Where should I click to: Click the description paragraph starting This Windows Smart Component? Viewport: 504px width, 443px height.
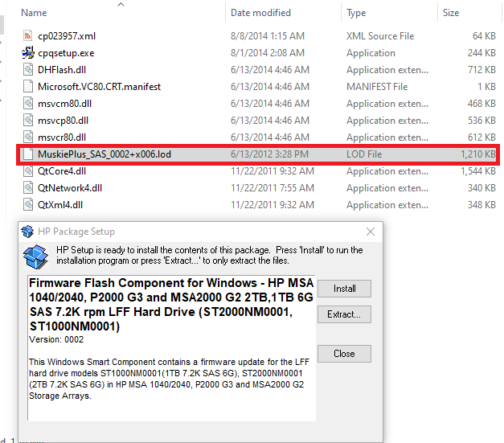tap(169, 379)
